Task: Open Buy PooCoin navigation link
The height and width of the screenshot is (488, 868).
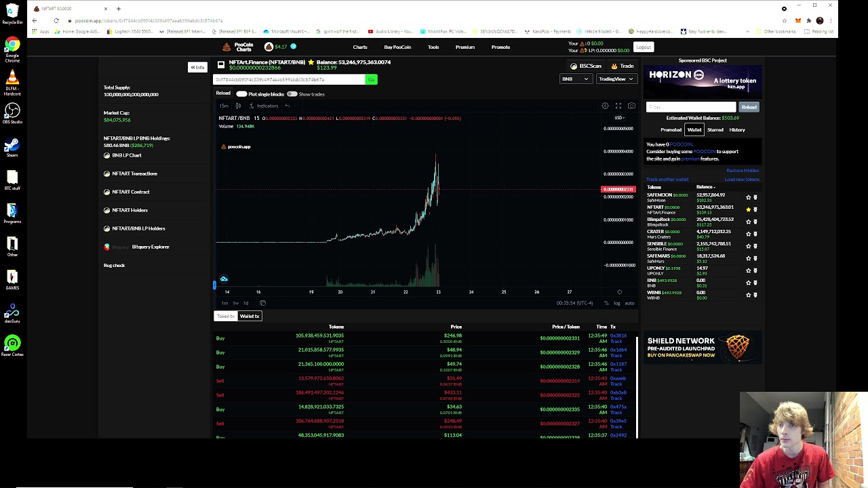Action: pos(397,47)
